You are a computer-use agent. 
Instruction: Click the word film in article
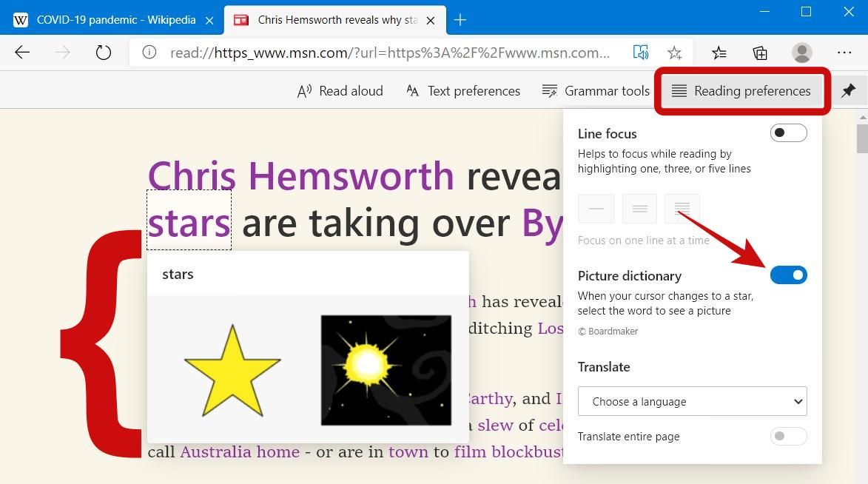point(470,452)
